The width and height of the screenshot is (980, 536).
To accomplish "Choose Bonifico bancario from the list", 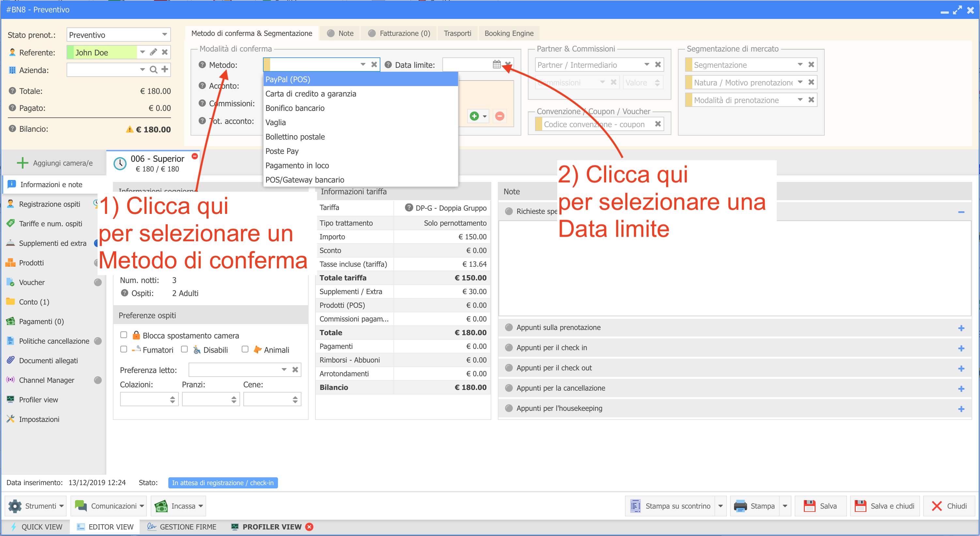I will [x=360, y=108].
